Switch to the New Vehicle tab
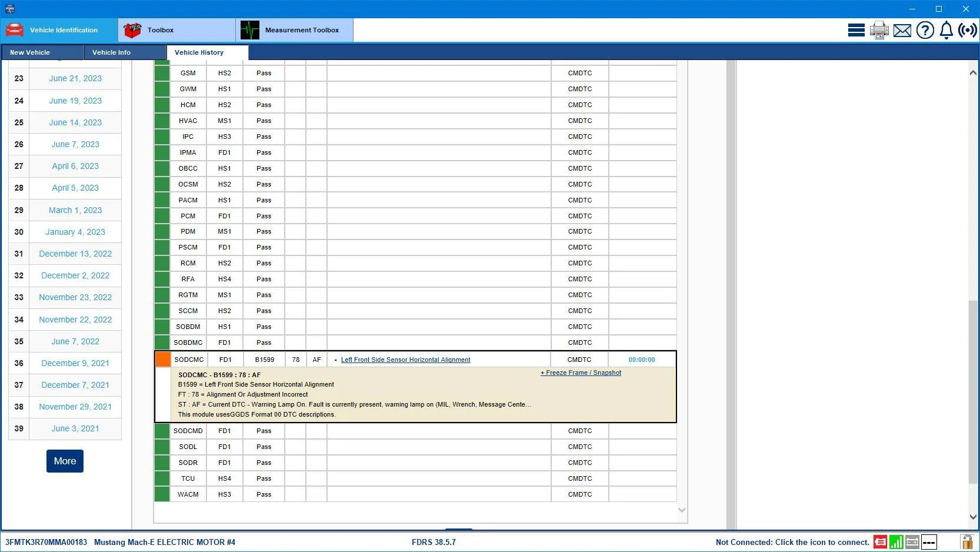 coord(42,52)
